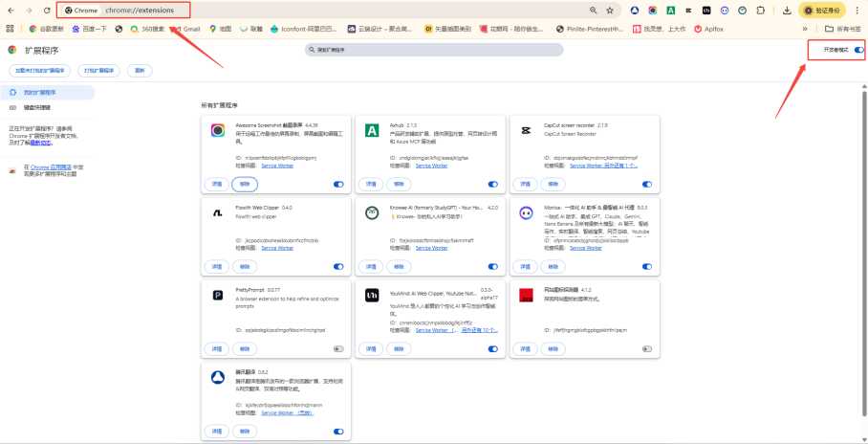Bookmark this page with the star icon
Screen dimensions: 868x444
pyautogui.click(x=609, y=10)
